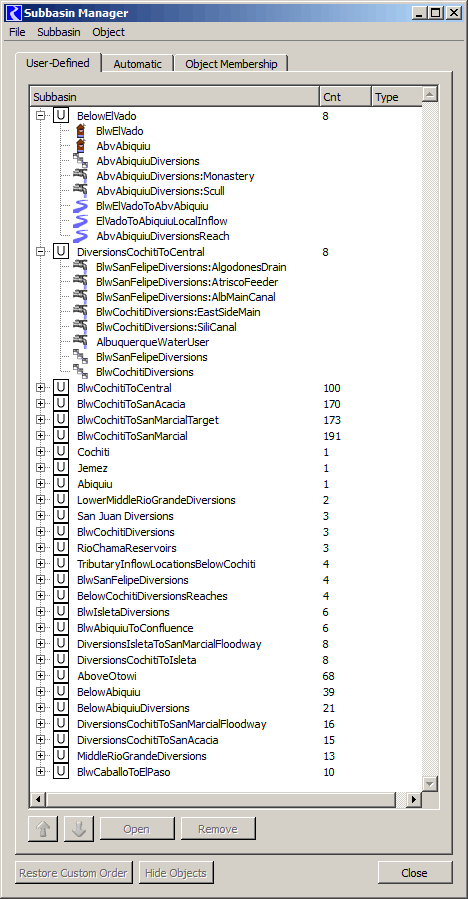
Task: Click the RiverWare icon in title bar
Action: coord(15,13)
